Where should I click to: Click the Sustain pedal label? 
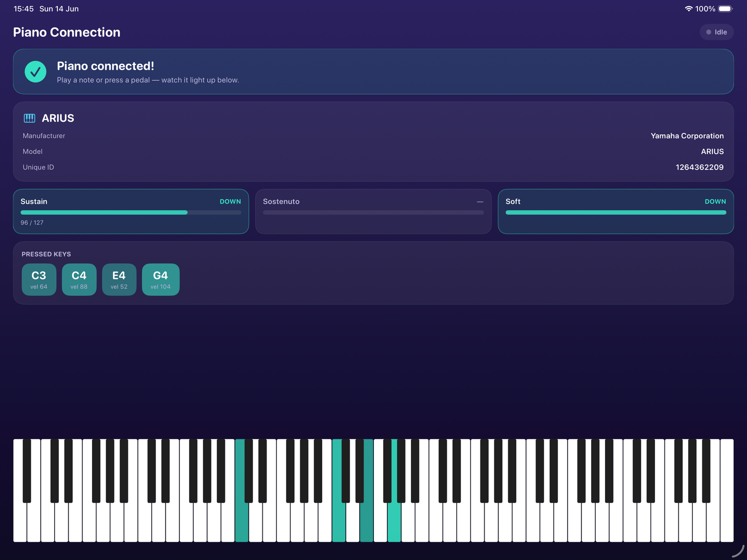(34, 202)
